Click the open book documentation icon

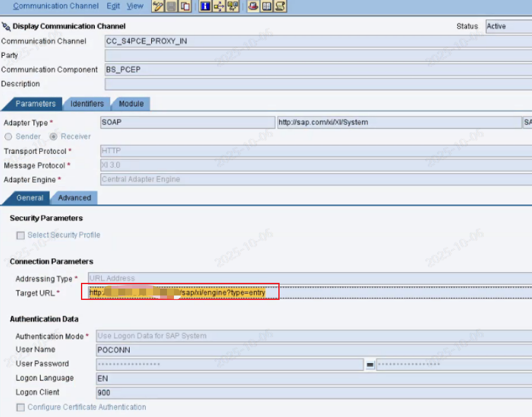click(x=267, y=6)
